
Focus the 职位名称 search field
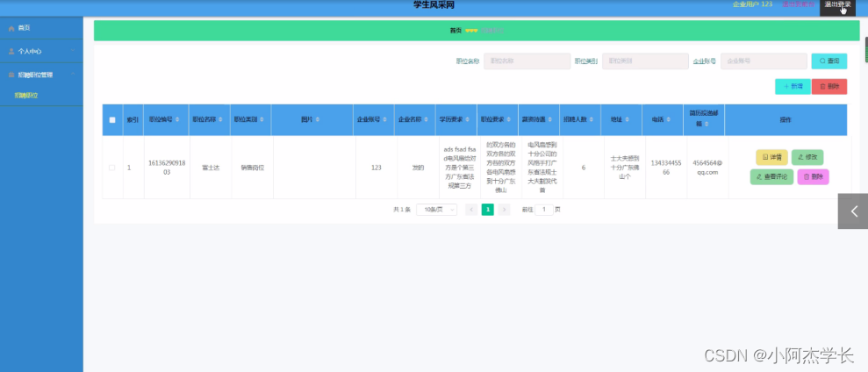527,61
